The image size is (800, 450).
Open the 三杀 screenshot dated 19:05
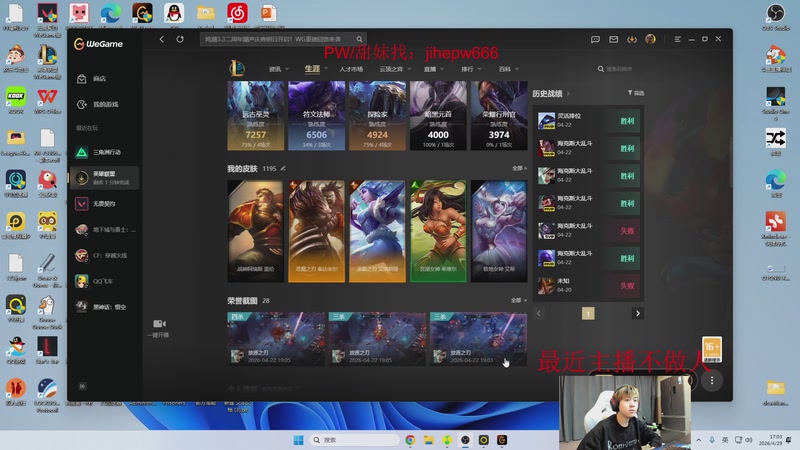click(377, 339)
